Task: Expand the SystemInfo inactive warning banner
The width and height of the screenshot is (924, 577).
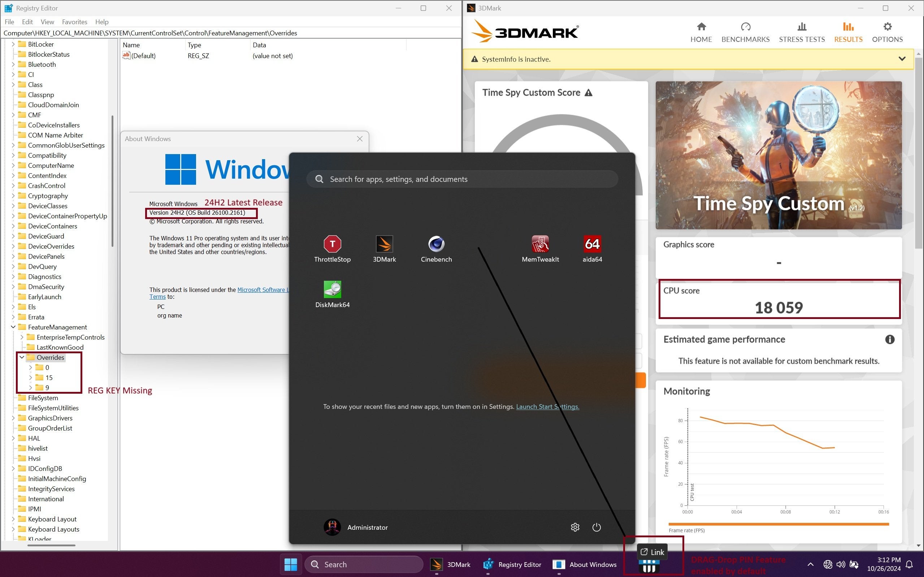Action: pos(902,59)
